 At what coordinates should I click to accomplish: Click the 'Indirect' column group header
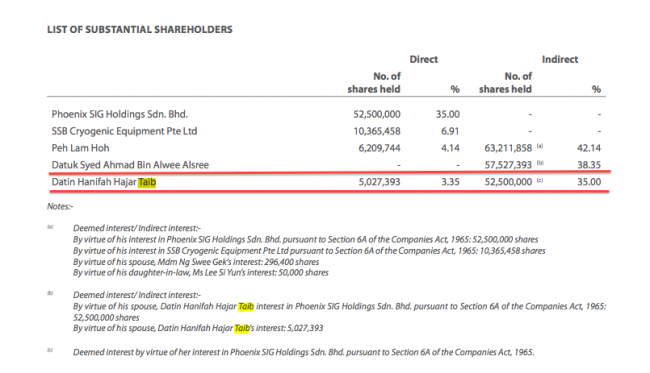(x=560, y=59)
